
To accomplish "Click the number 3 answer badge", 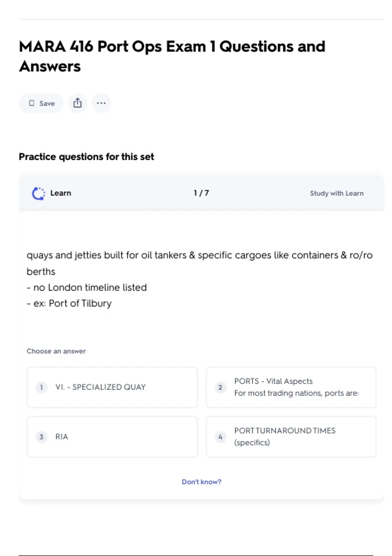I will point(41,437).
